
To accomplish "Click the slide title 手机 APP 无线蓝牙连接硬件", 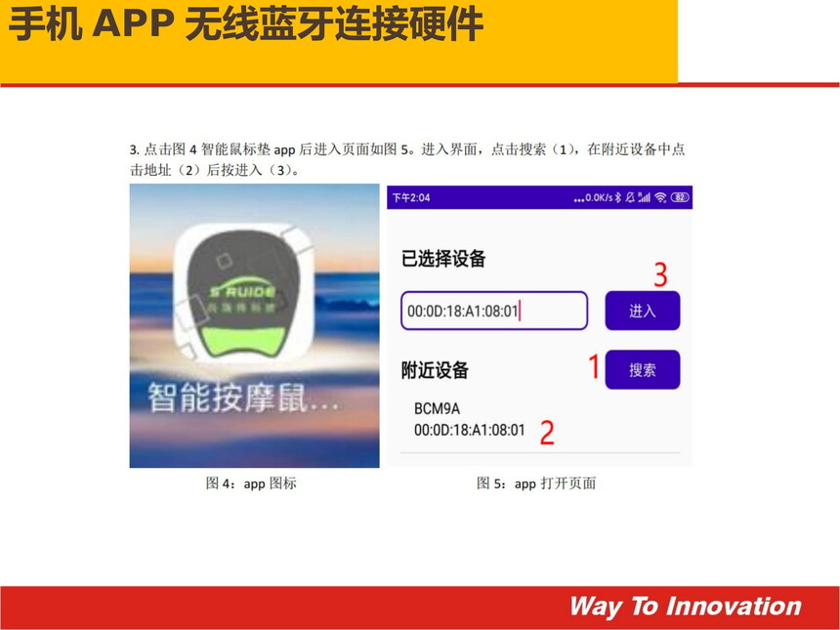I will [246, 24].
